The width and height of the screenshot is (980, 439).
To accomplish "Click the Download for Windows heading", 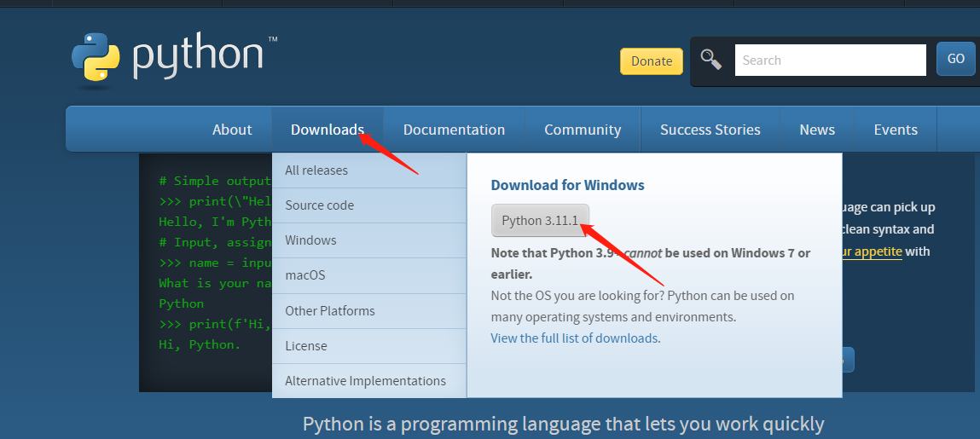I will [567, 186].
